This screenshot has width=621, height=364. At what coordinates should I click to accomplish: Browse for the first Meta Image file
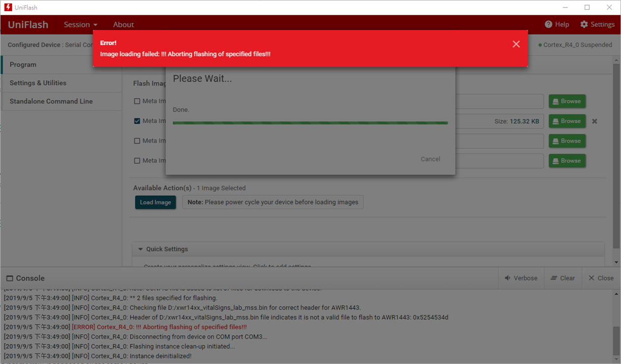click(567, 101)
